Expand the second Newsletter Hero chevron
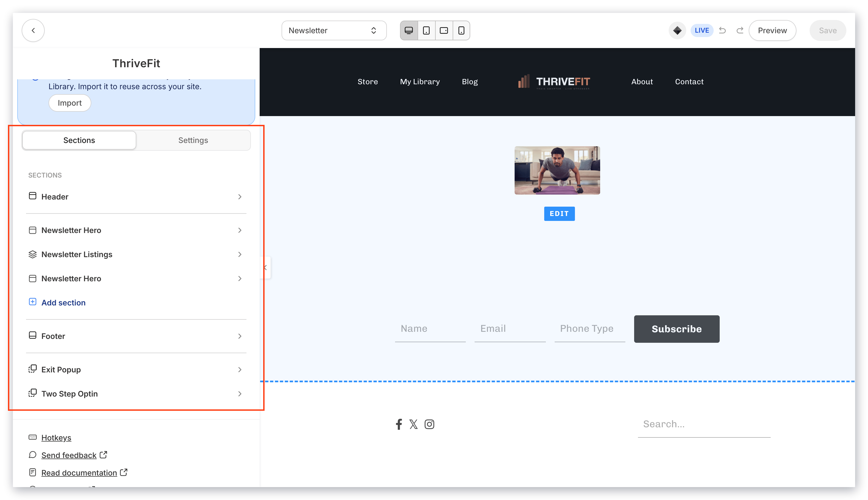Screen dimensions: 868x500 point(240,279)
